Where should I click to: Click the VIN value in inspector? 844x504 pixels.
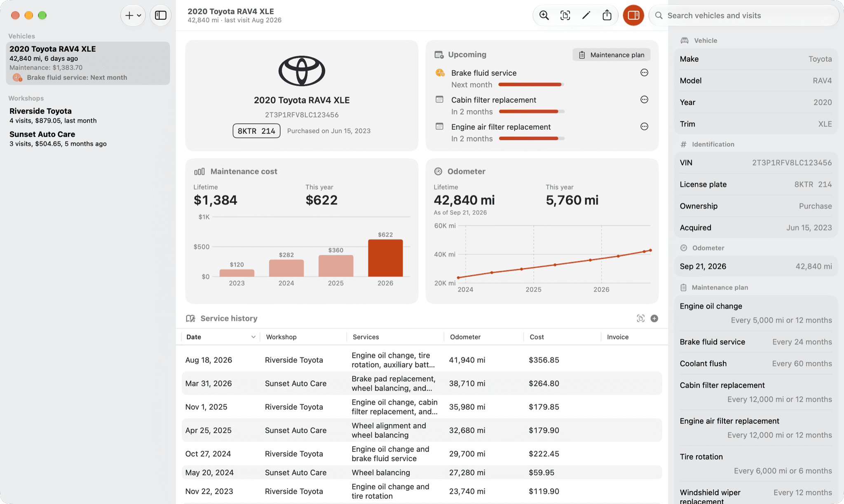point(792,162)
